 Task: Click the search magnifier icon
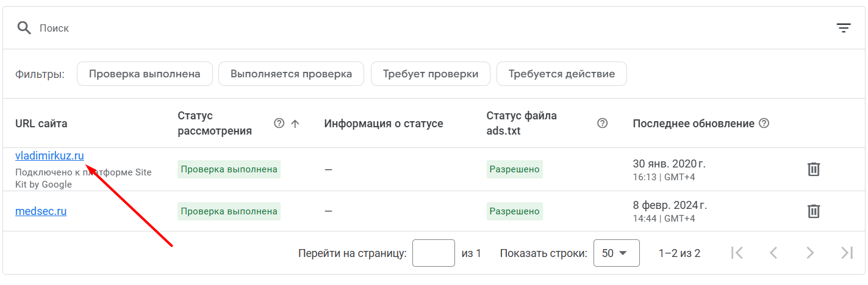pyautogui.click(x=24, y=28)
